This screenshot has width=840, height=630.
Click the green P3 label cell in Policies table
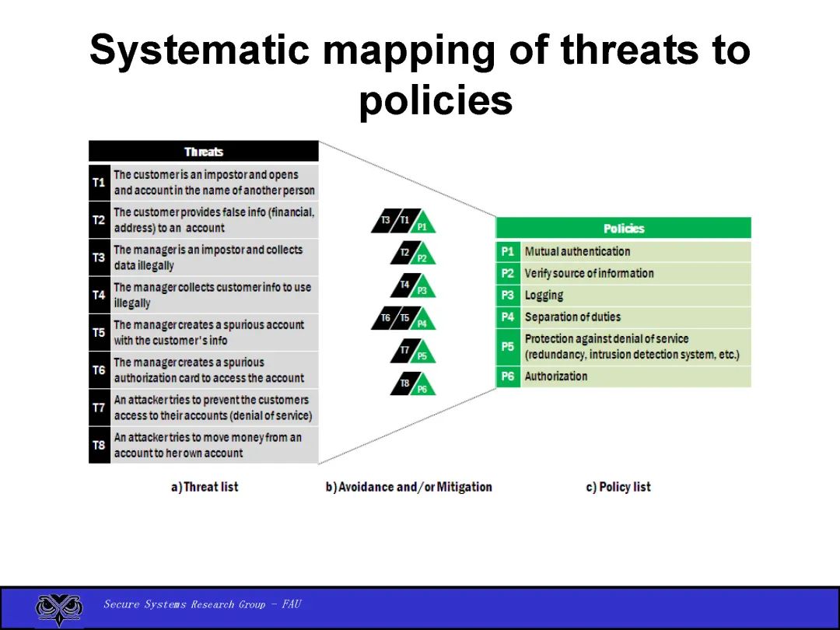508,296
